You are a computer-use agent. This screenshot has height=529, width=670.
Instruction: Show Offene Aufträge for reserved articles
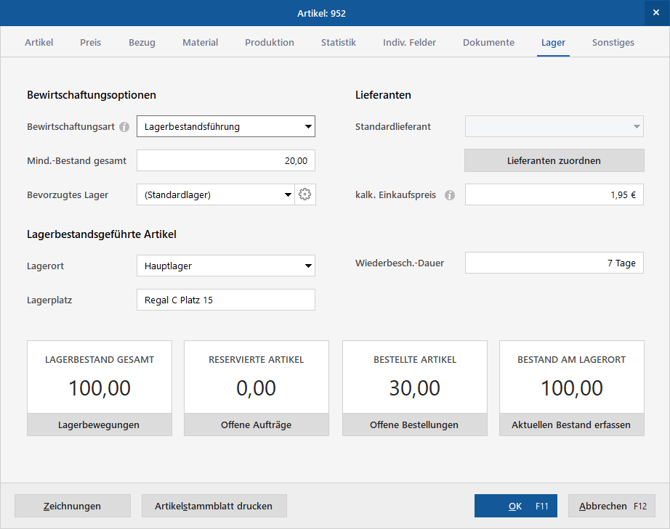[x=256, y=425]
